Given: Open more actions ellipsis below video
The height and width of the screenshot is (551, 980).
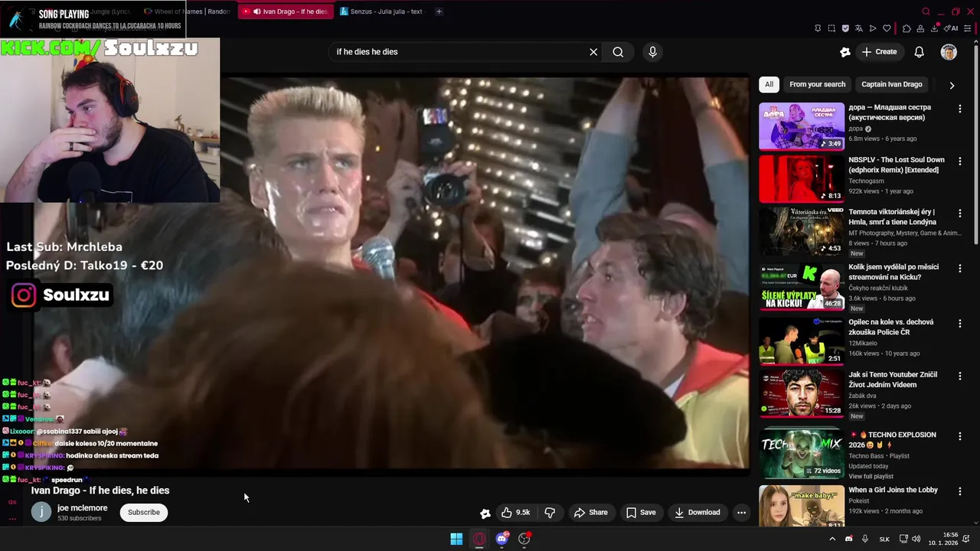Looking at the screenshot, I should [x=741, y=513].
